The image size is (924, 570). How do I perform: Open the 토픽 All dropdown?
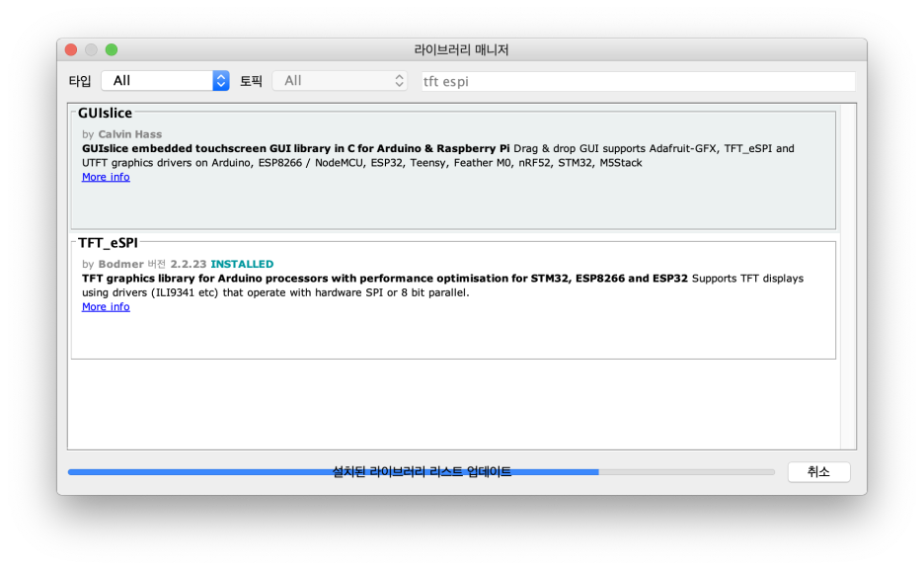tap(340, 81)
